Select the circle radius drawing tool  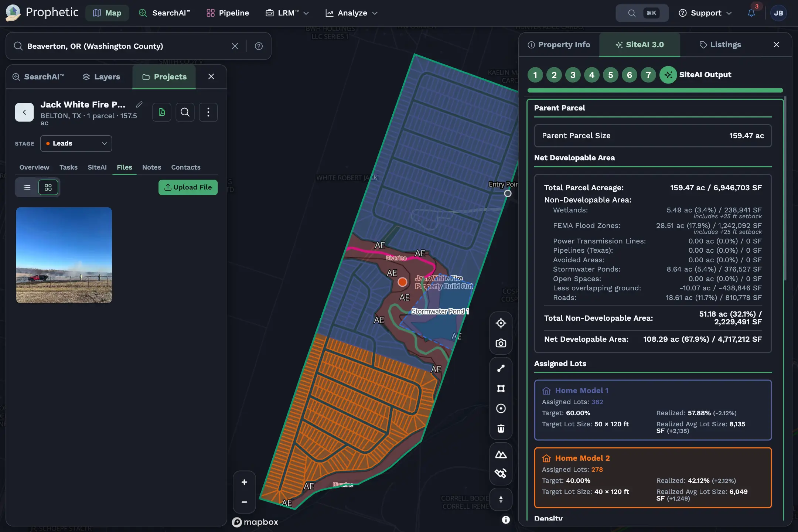tap(501, 408)
